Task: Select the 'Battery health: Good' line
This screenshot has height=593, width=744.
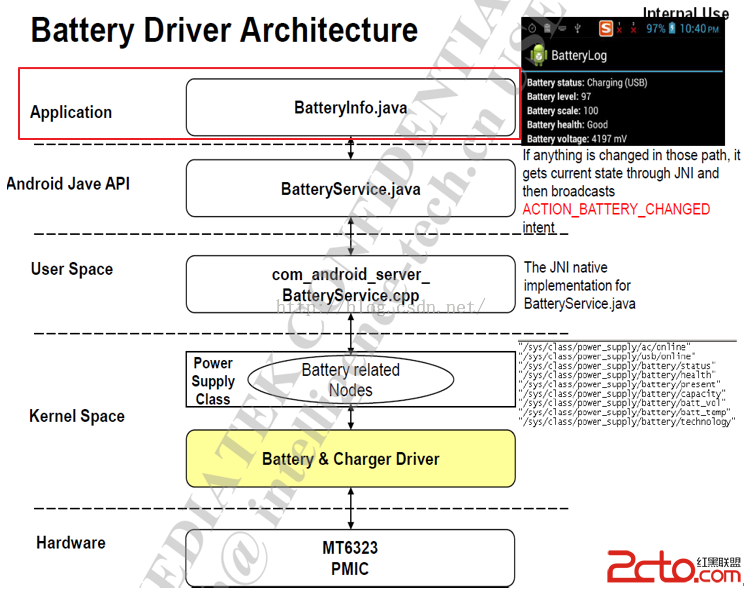Action: pos(567,125)
